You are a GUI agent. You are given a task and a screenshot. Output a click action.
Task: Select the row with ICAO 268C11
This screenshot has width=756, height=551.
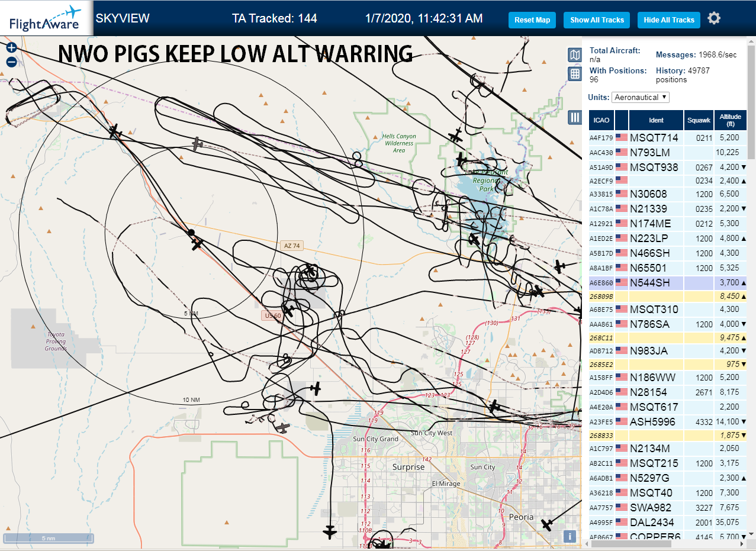click(x=668, y=337)
